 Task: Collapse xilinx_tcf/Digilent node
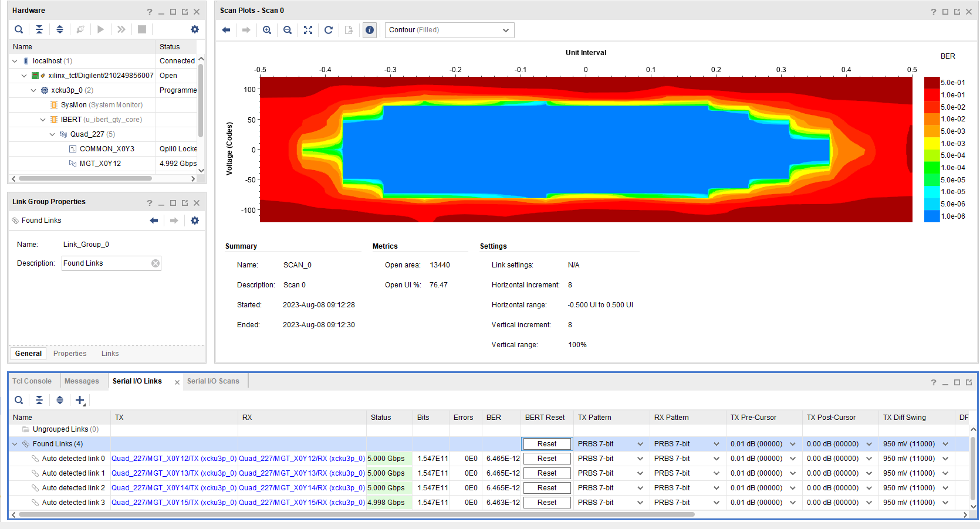(24, 76)
